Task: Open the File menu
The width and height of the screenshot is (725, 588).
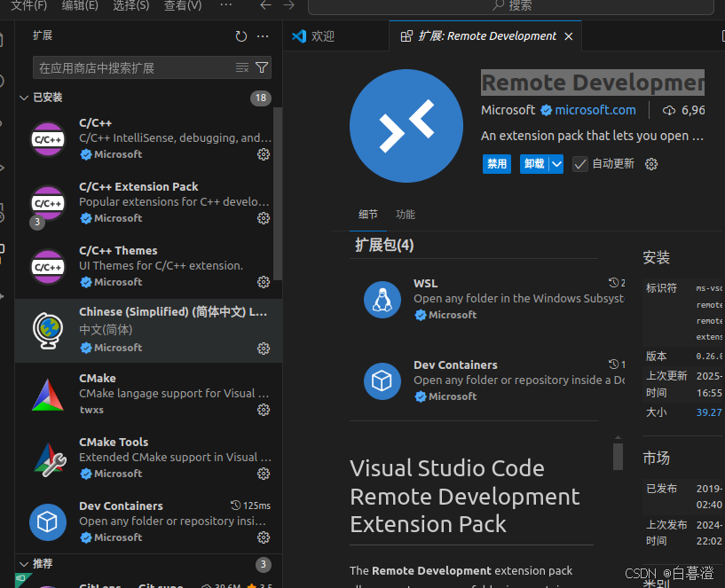Action: 28,5
